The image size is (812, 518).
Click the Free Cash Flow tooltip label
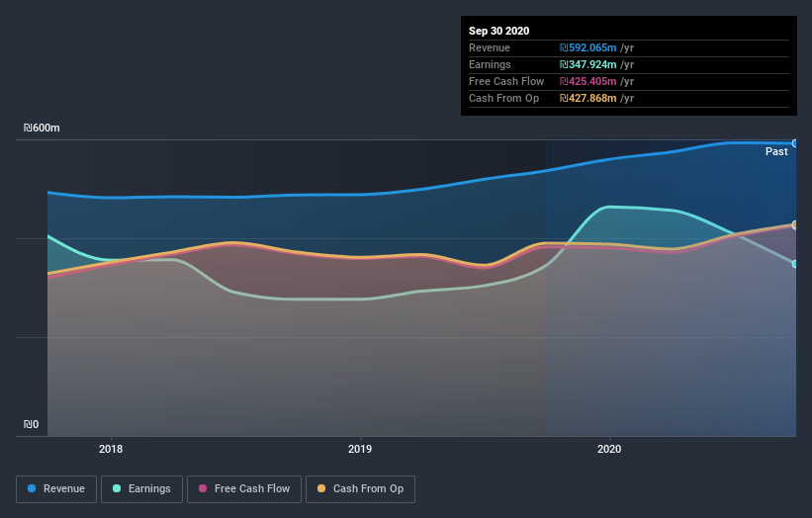coord(506,81)
